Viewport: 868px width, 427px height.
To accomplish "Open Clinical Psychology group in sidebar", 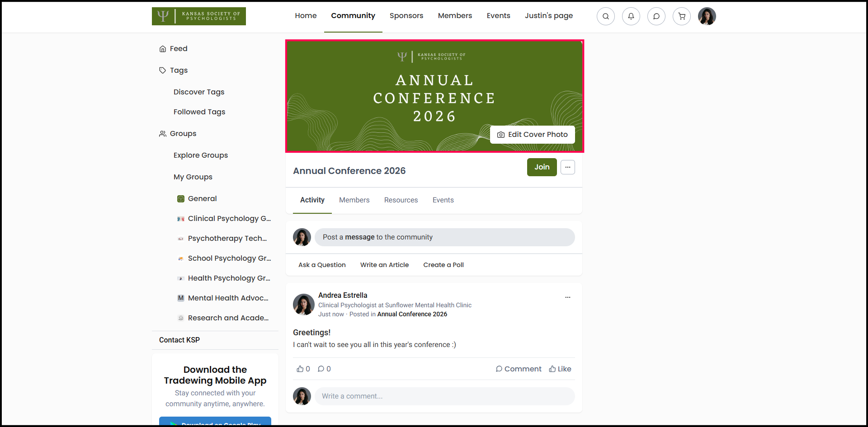I will [x=229, y=219].
